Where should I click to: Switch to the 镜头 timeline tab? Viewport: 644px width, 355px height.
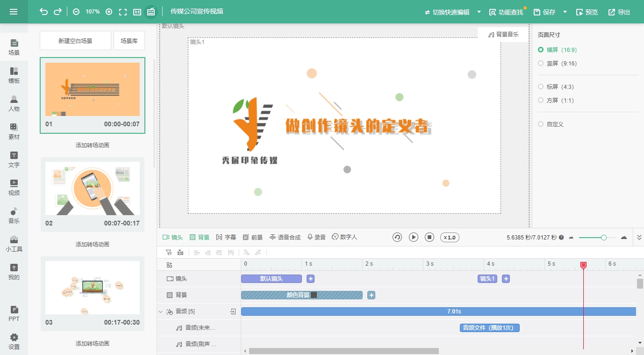coord(172,238)
